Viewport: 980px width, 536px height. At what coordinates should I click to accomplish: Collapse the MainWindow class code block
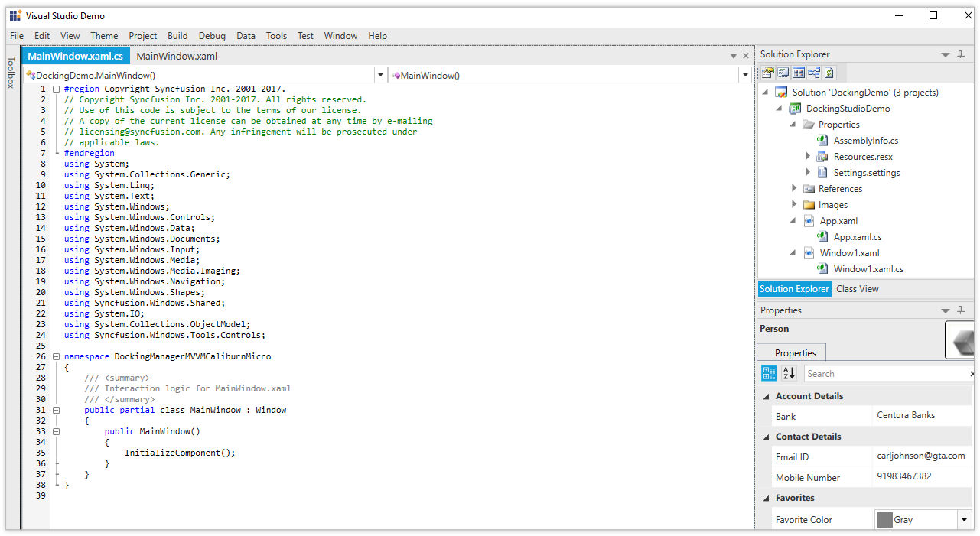(x=56, y=410)
